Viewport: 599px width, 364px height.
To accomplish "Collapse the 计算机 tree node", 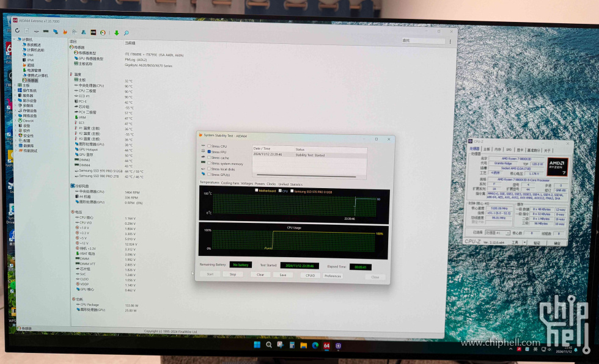I will pyautogui.click(x=15, y=39).
